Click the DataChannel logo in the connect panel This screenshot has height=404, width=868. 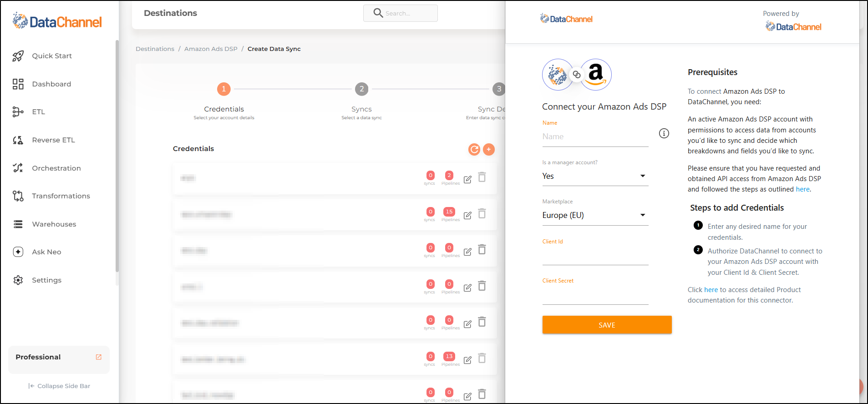coord(566,19)
